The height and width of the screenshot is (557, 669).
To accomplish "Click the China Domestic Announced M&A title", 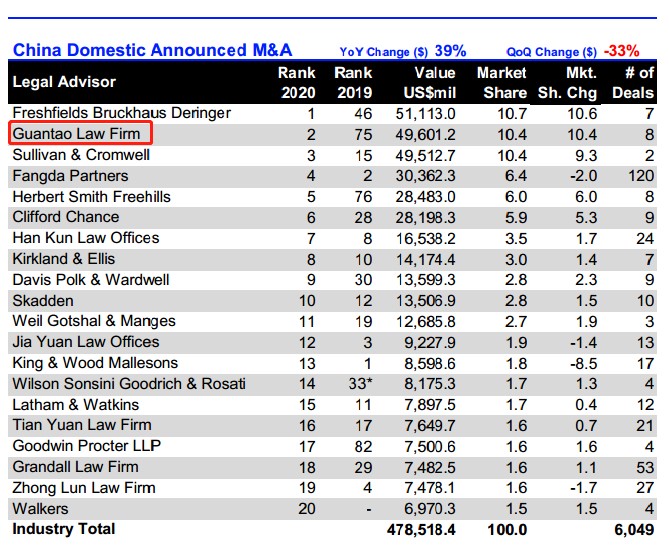I will (x=153, y=50).
